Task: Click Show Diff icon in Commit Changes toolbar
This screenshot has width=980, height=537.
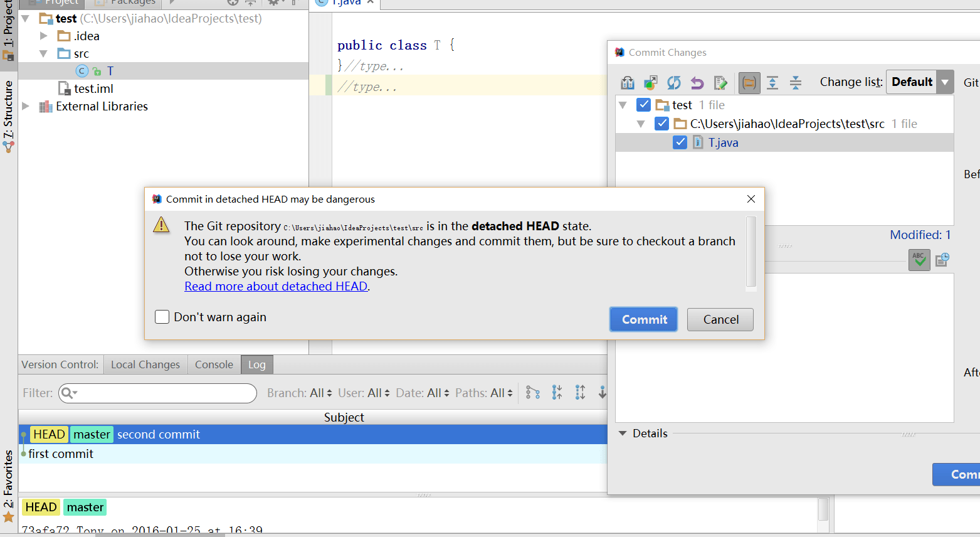Action: pos(628,83)
